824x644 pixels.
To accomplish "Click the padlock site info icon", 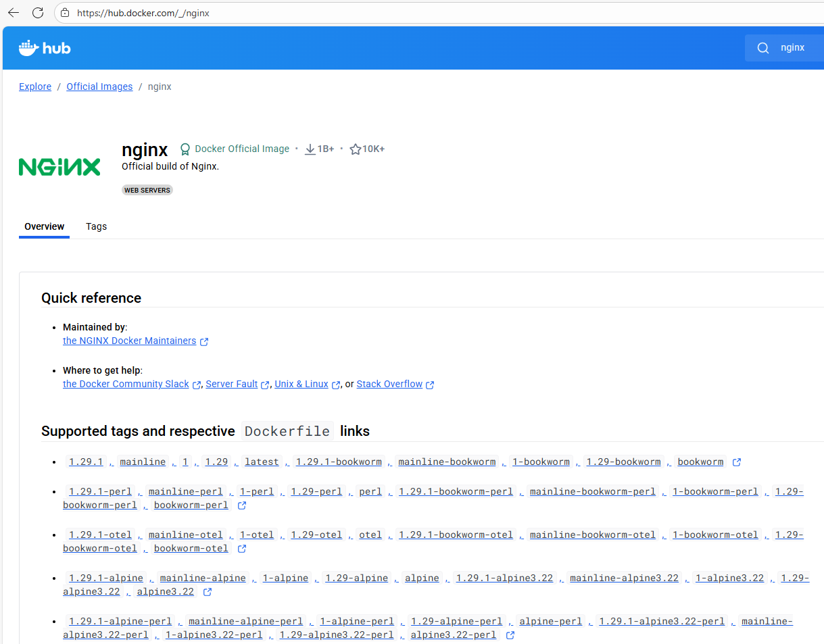I will coord(65,12).
